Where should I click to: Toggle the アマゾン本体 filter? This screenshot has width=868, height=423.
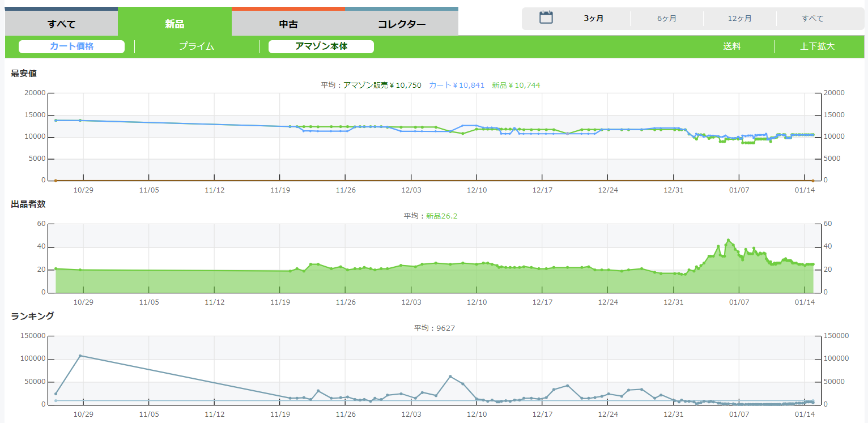[321, 46]
